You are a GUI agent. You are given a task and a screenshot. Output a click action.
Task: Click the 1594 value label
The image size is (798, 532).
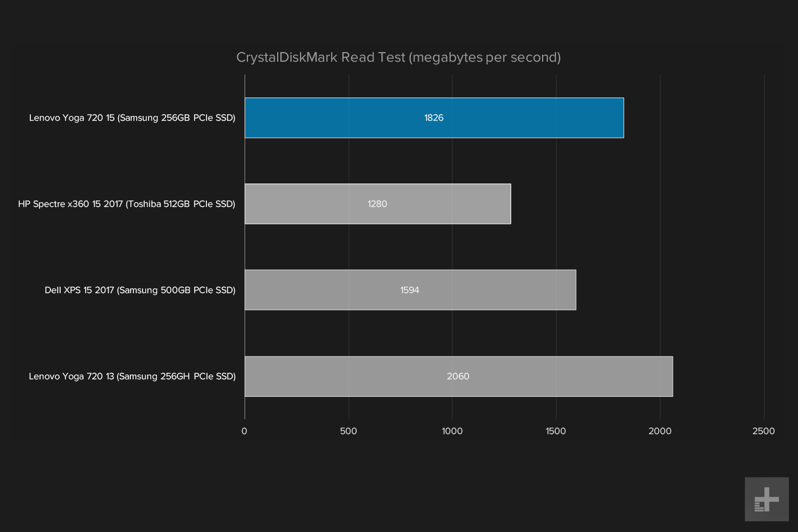pyautogui.click(x=410, y=290)
